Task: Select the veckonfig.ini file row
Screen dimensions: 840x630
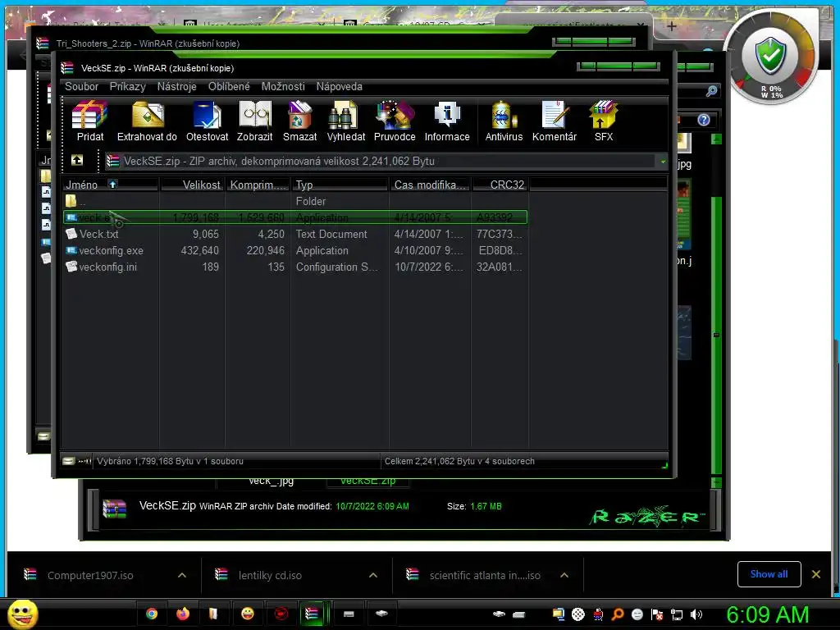Action: 295,267
